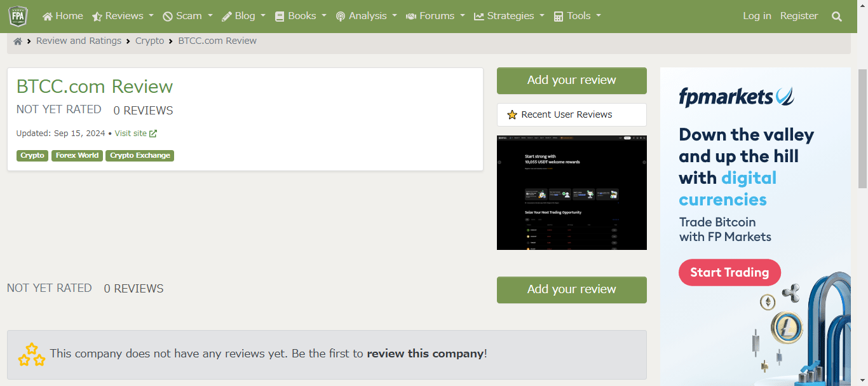Click the three stars icon in notice
The height and width of the screenshot is (386, 868).
[x=31, y=354]
